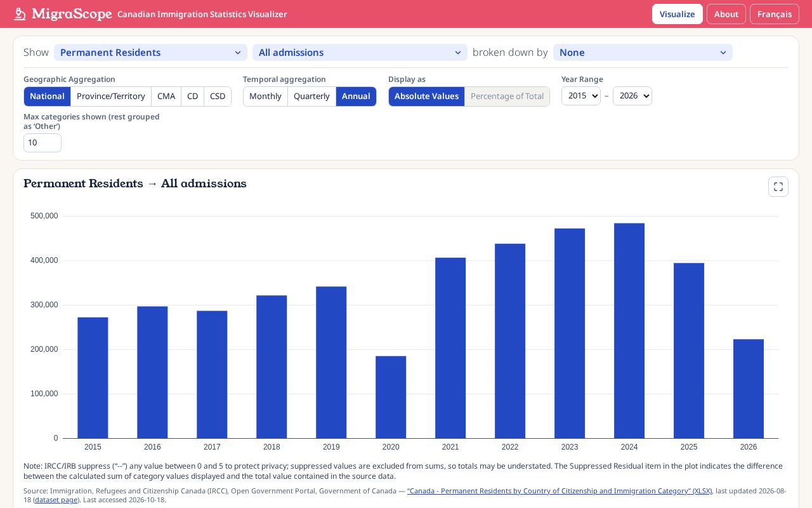The width and height of the screenshot is (812, 508).
Task: Click the 'Year Range' label
Action: coord(582,79)
